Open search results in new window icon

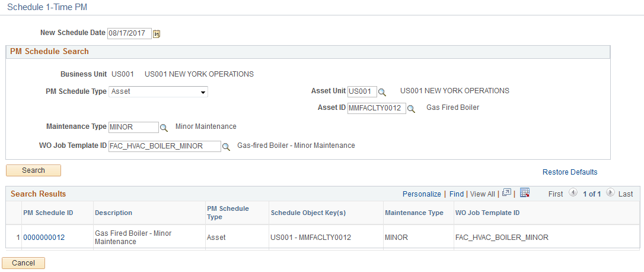click(506, 192)
